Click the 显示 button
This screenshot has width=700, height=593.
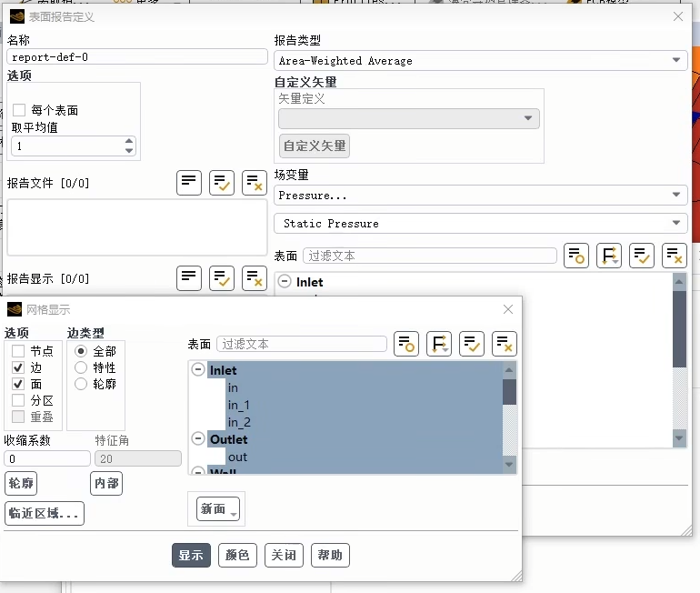191,555
